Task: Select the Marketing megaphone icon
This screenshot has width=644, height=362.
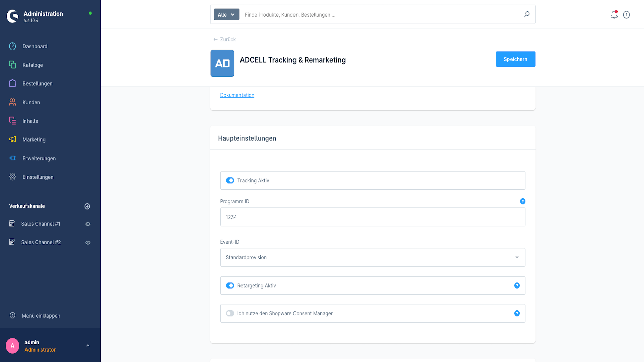Action: (x=12, y=139)
